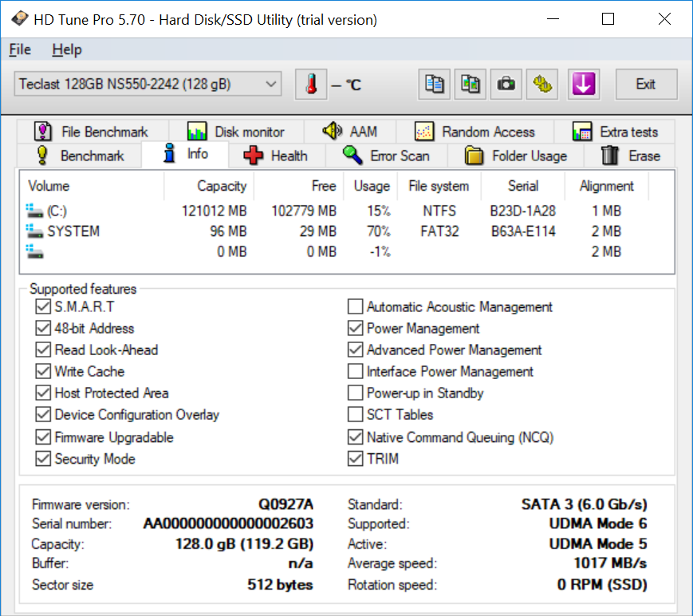This screenshot has width=693, height=616.
Task: Open the File menu
Action: 20,49
